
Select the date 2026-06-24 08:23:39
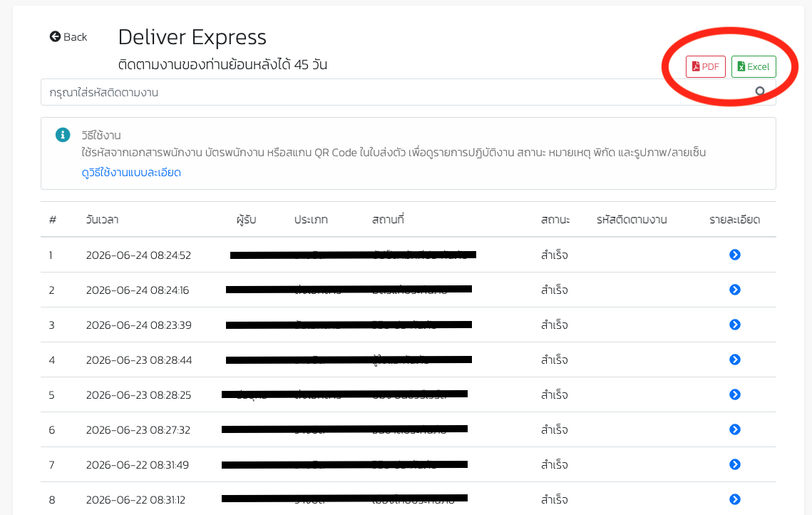(x=138, y=325)
